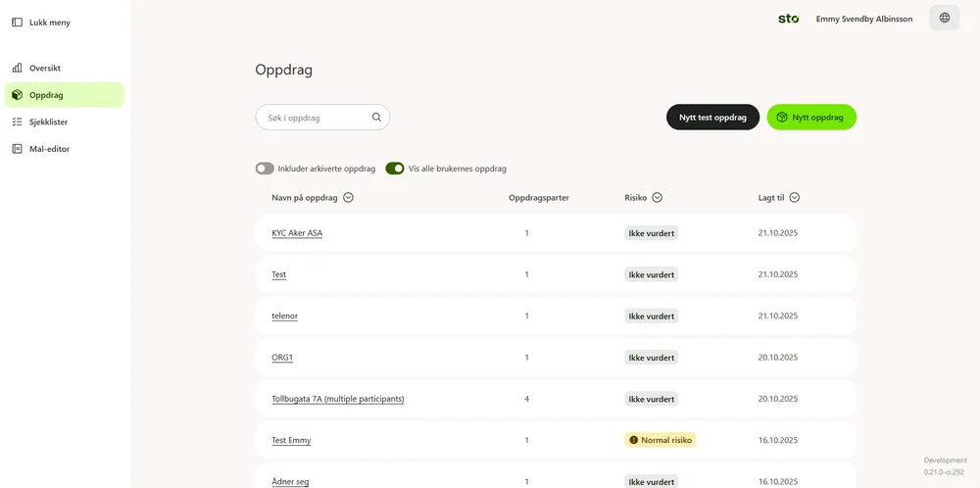Screen dimensions: 980x488
Task: Open the KYC Aker ASA link
Action: click(297, 233)
